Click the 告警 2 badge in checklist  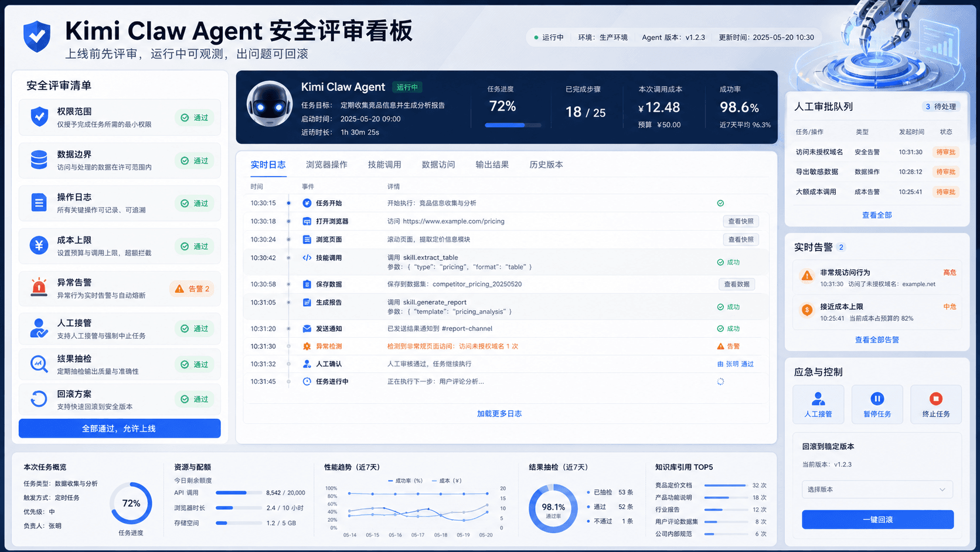pyautogui.click(x=193, y=289)
